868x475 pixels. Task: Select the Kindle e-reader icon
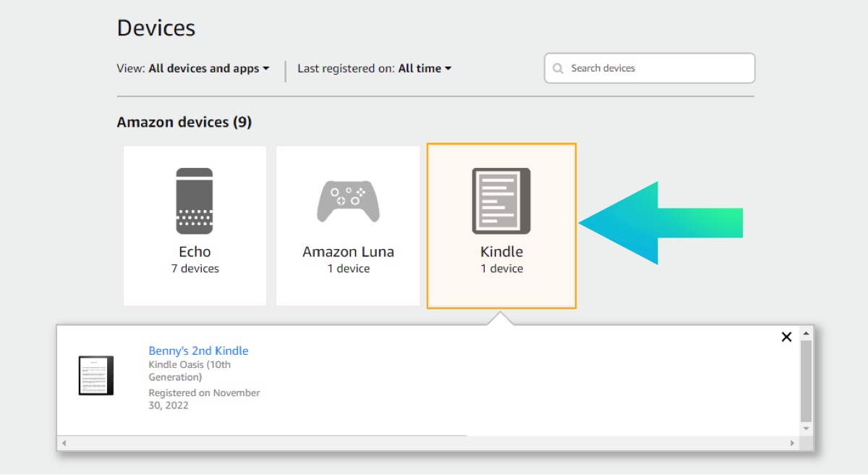[501, 201]
